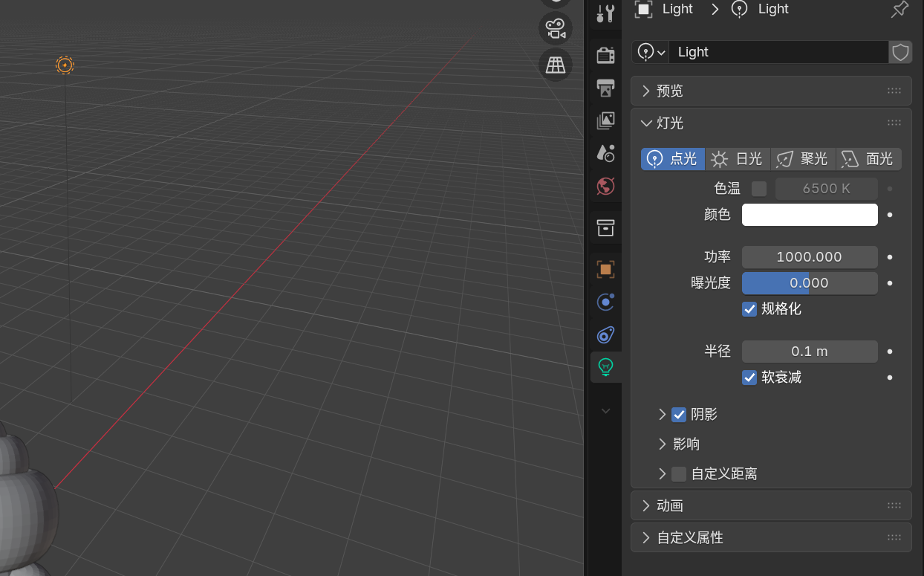The image size is (924, 576).
Task: Toggle pin for the properties context
Action: click(899, 9)
